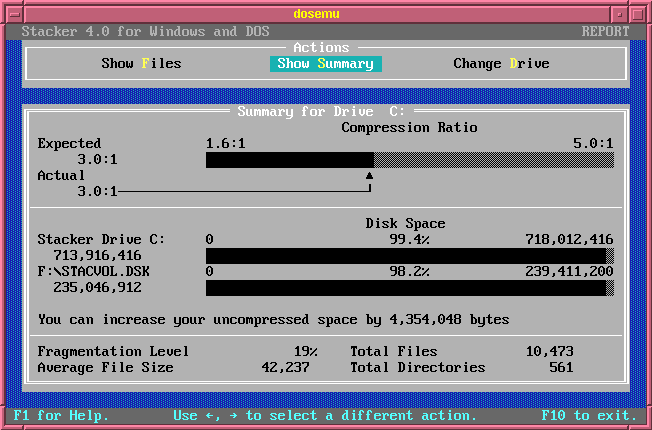Click the 99.4% usage value
The height and width of the screenshot is (430, 652).
410,240
